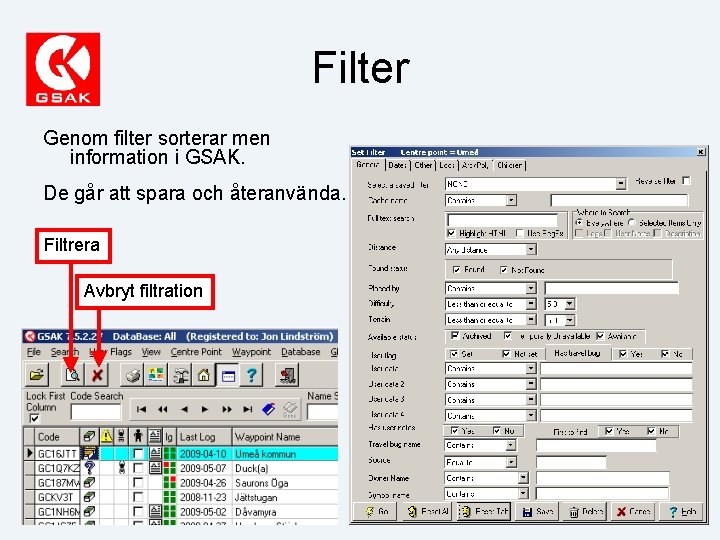Screen dimensions: 720x540
Task: Click the blue tag icon in navigator
Action: click(269, 409)
